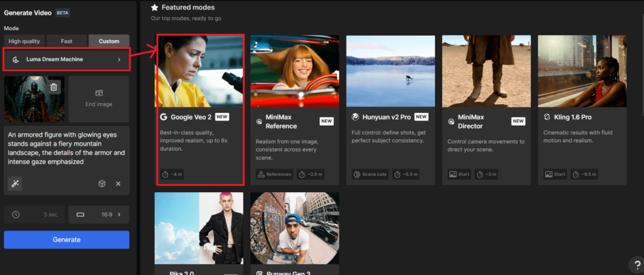This screenshot has height=275, width=644.
Task: Click the 'Featured modes' heading
Action: click(x=188, y=8)
